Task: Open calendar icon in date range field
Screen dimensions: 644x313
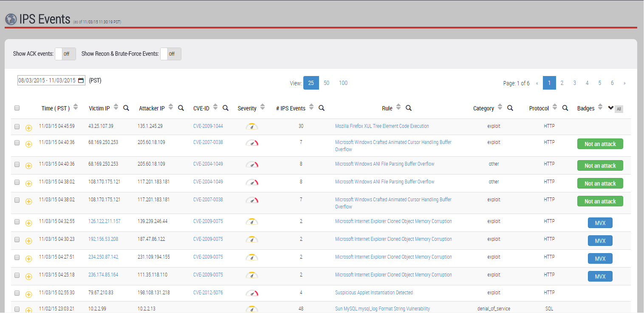Action: tap(81, 80)
